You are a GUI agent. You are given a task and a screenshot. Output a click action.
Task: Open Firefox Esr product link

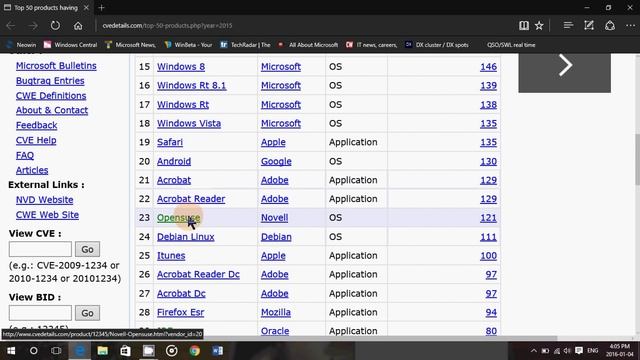point(180,312)
